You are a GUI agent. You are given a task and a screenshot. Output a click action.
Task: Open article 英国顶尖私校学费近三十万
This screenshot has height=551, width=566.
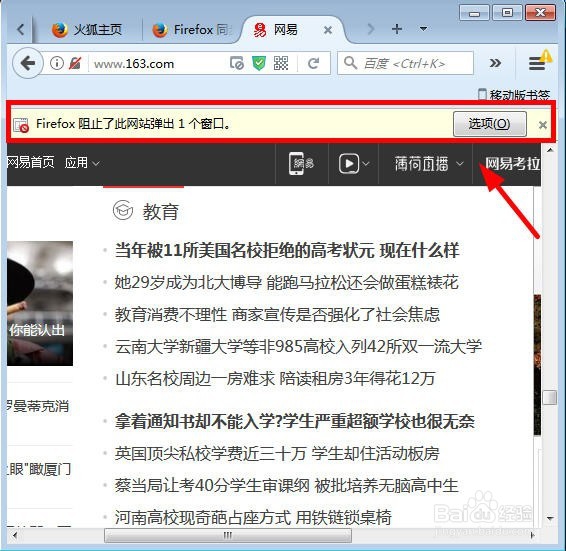277,454
